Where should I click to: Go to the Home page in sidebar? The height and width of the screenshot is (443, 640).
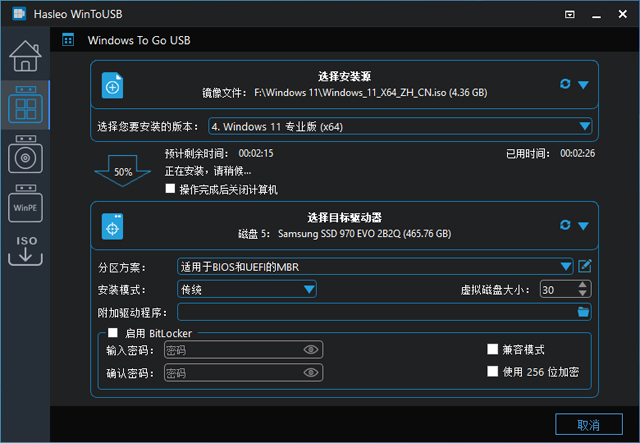(x=24, y=58)
